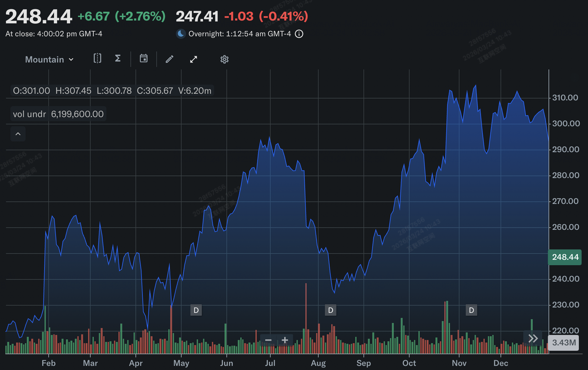Zoom in the chart with plus button
The height and width of the screenshot is (370, 588).
(x=285, y=341)
